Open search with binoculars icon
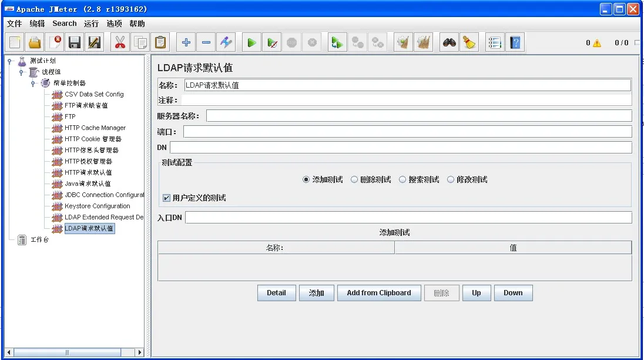 (449, 42)
